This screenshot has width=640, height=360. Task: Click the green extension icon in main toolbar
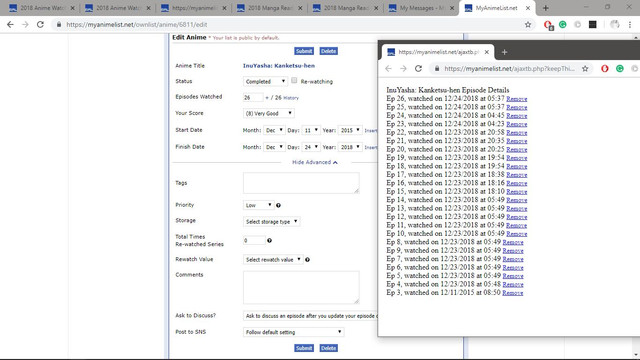click(562, 24)
